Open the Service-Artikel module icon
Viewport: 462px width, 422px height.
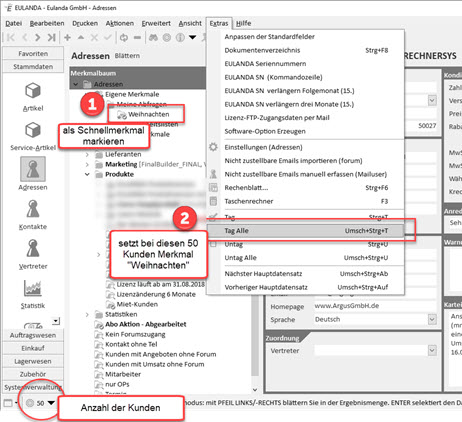[x=33, y=130]
